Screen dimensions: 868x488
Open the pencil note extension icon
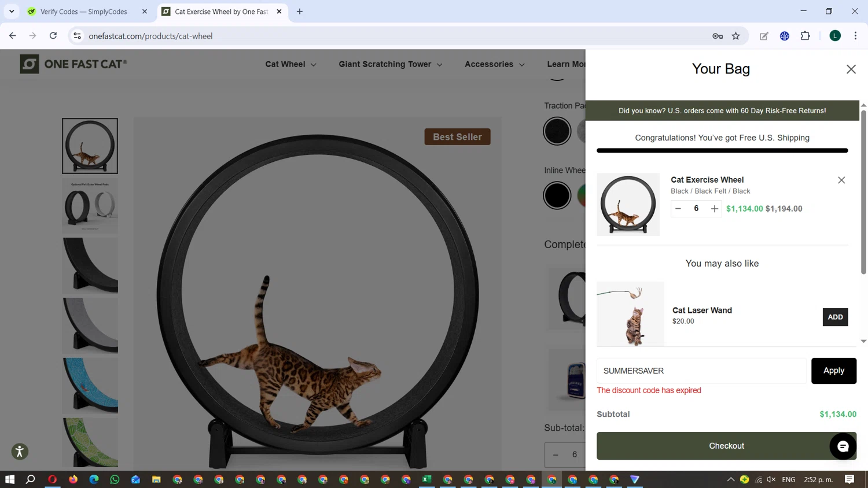[764, 36]
